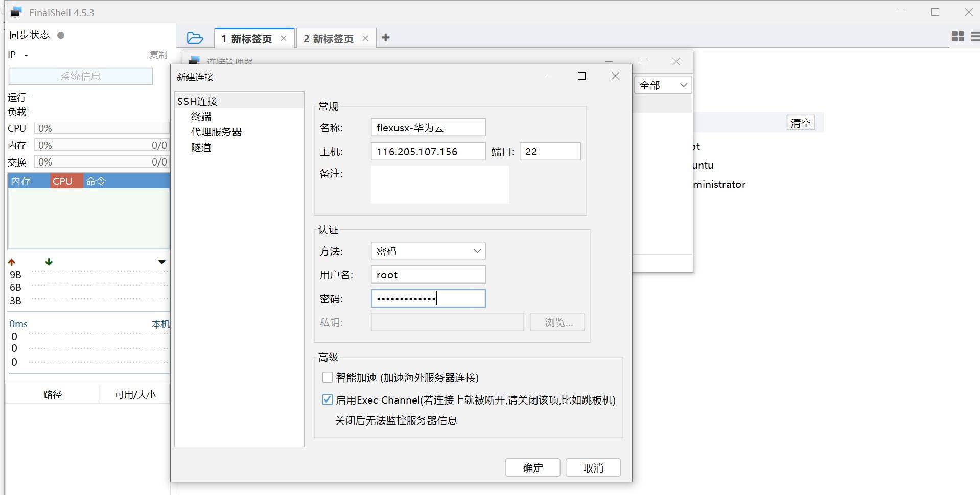Open the hamburger menu icon
This screenshot has height=495, width=980.
click(975, 36)
